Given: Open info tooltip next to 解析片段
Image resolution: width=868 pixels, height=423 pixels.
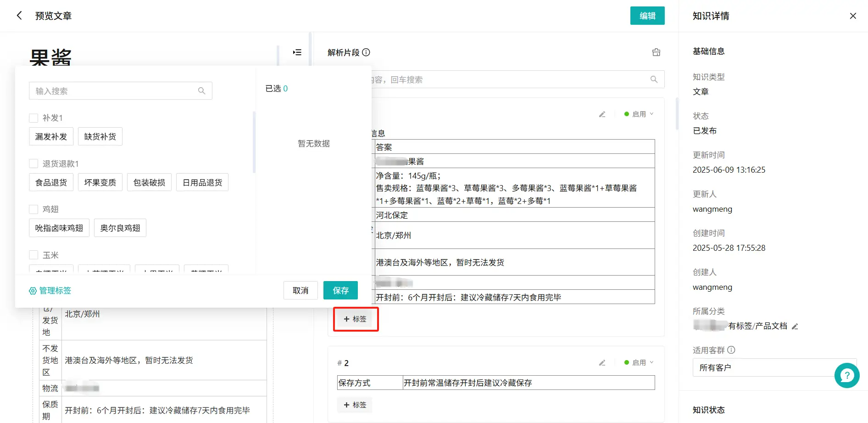Looking at the screenshot, I should click(366, 52).
